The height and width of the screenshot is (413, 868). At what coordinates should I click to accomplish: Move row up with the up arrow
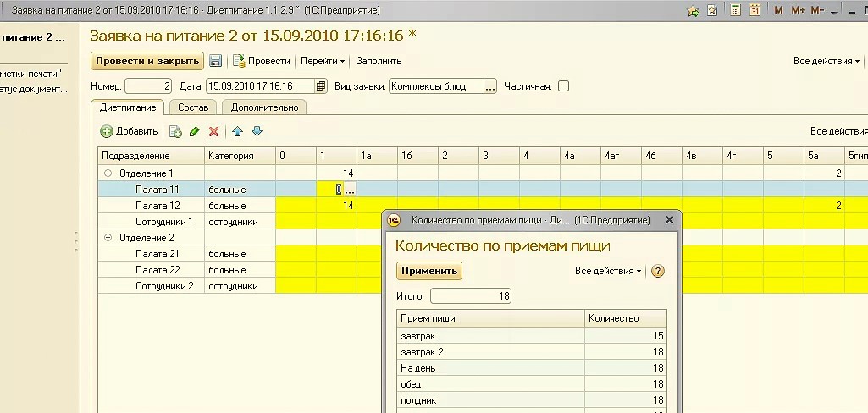click(238, 131)
